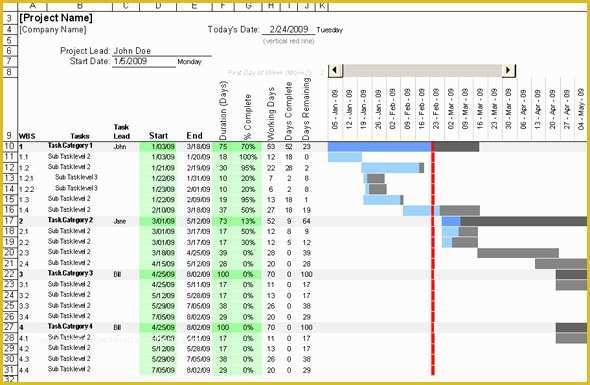Click the Tasks column header
Image resolution: width=590 pixels, height=385 pixels.
79,136
